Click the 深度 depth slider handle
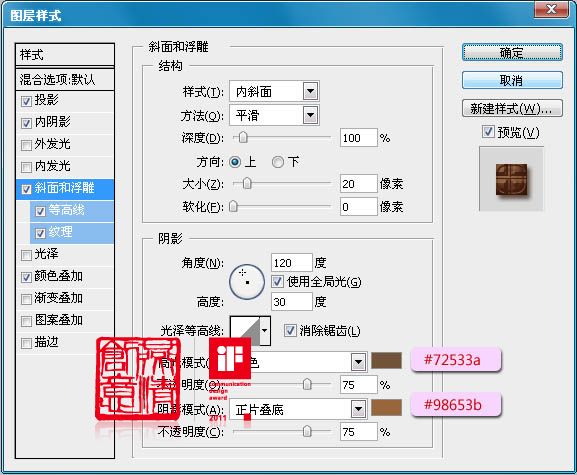 tap(243, 138)
